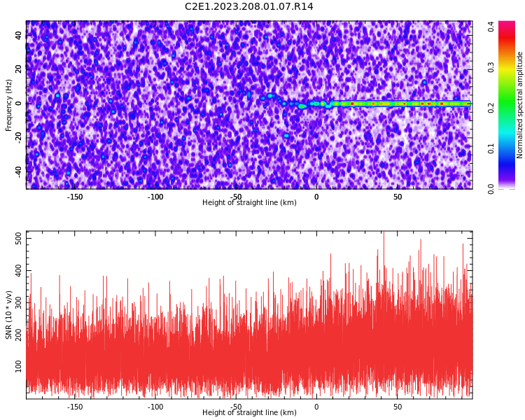Click the 0.2 colorbar tick
The width and height of the screenshot is (525, 420).
tap(491, 108)
